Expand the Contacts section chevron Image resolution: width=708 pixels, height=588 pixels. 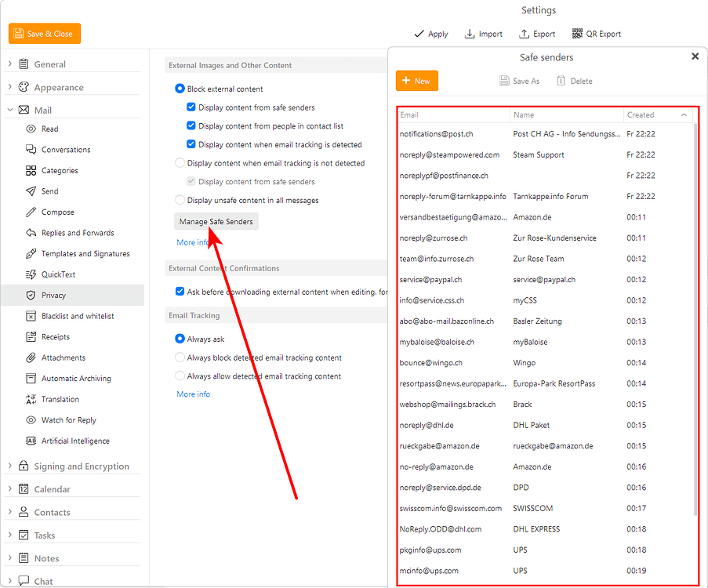coord(10,512)
